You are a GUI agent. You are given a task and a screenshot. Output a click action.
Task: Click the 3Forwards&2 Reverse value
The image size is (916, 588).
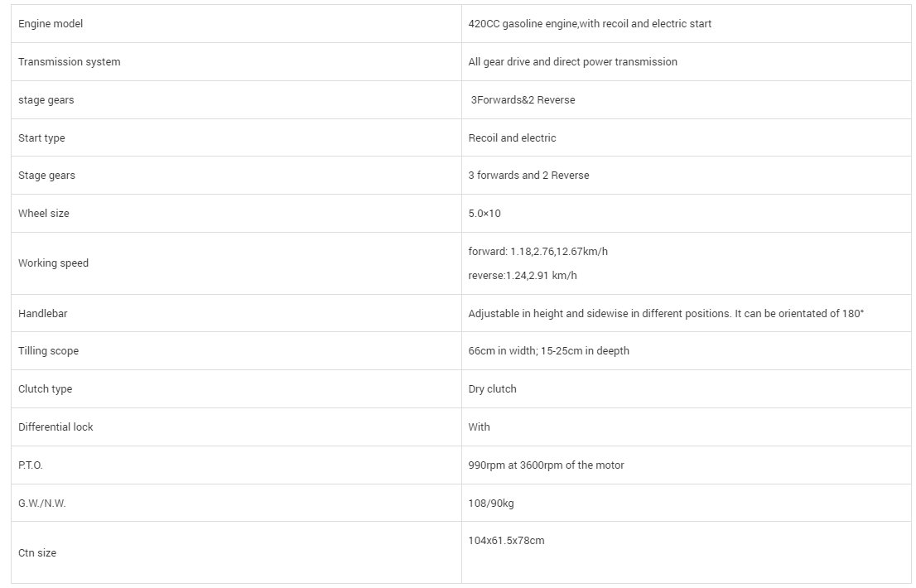[523, 100]
